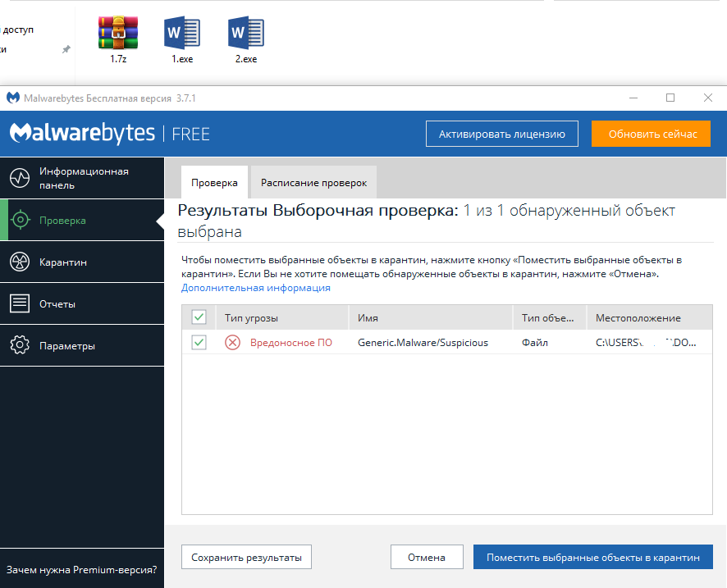
Task: Go to the Карантин section
Action: 82,262
